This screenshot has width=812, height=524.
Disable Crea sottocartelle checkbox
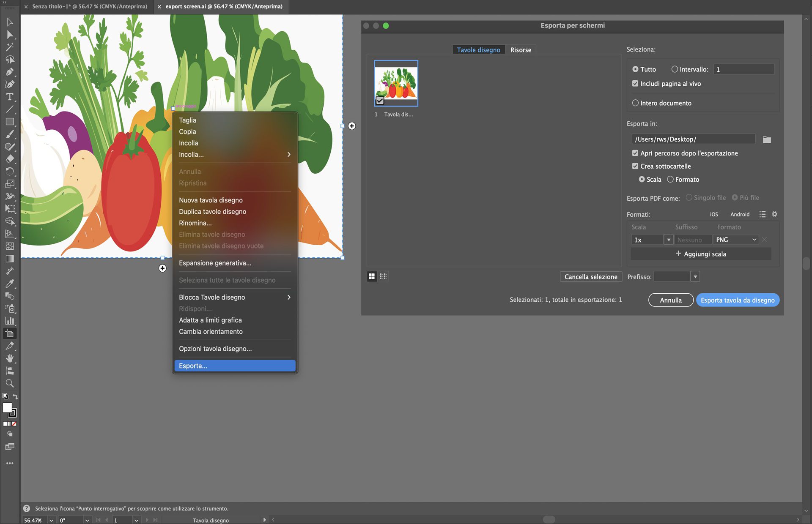coord(635,166)
